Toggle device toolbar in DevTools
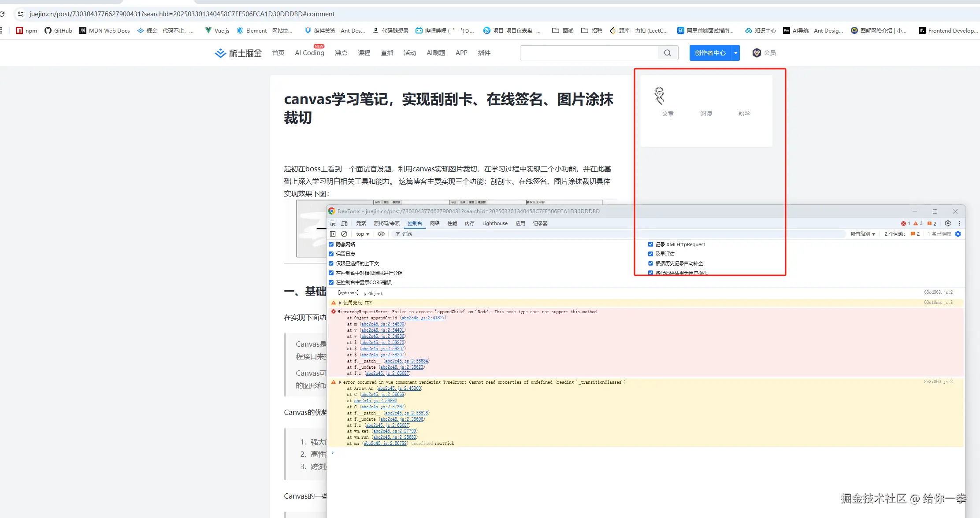The width and height of the screenshot is (980, 518). tap(344, 223)
